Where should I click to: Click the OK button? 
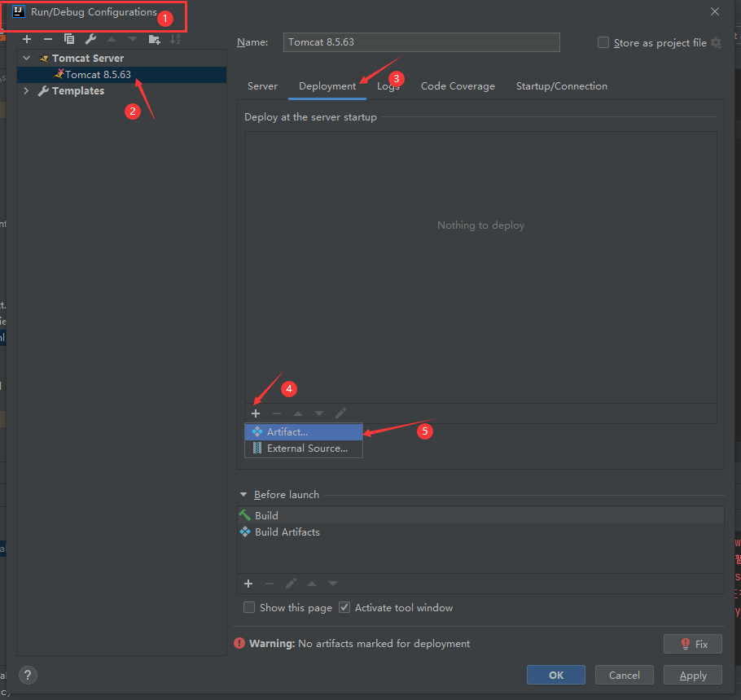pos(555,675)
